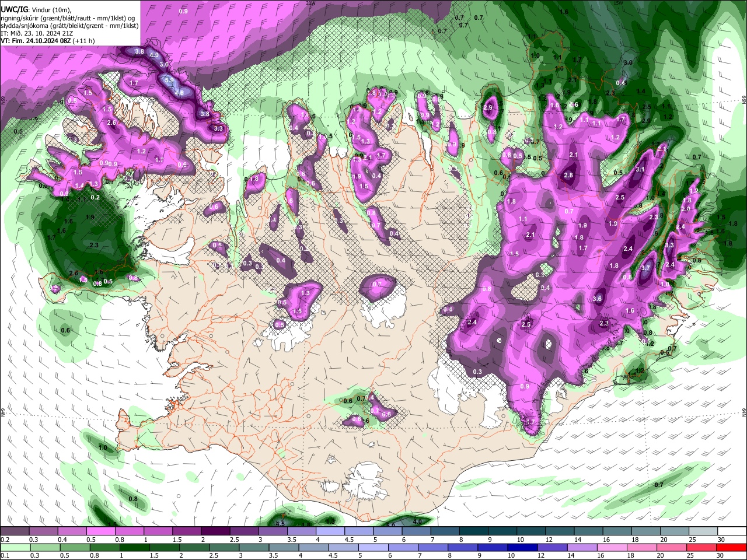Screen dimensions: 747x560
Task: Pick snow legend swatch between 0.5 and 0.8
Action: click(101, 531)
